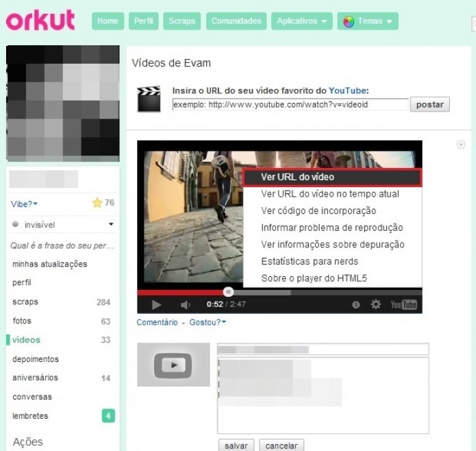Open the Vibe? dropdown
This screenshot has height=451, width=476.
click(24, 204)
